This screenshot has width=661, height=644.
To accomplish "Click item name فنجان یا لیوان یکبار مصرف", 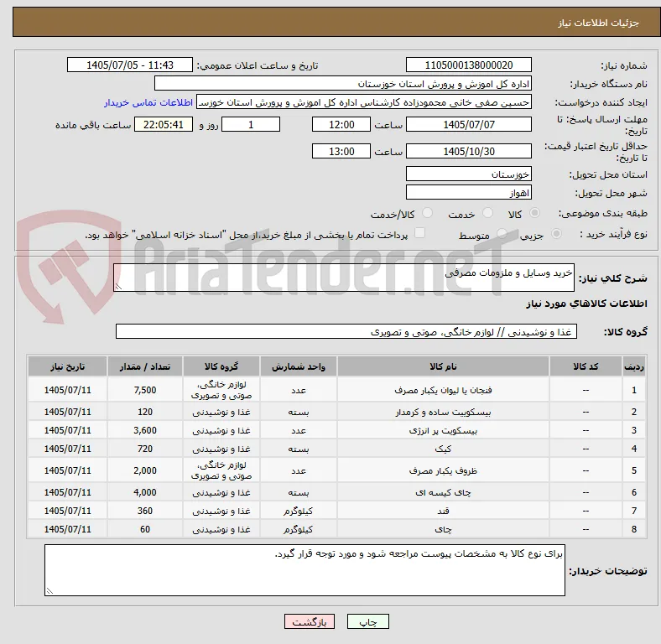I will tap(443, 390).
